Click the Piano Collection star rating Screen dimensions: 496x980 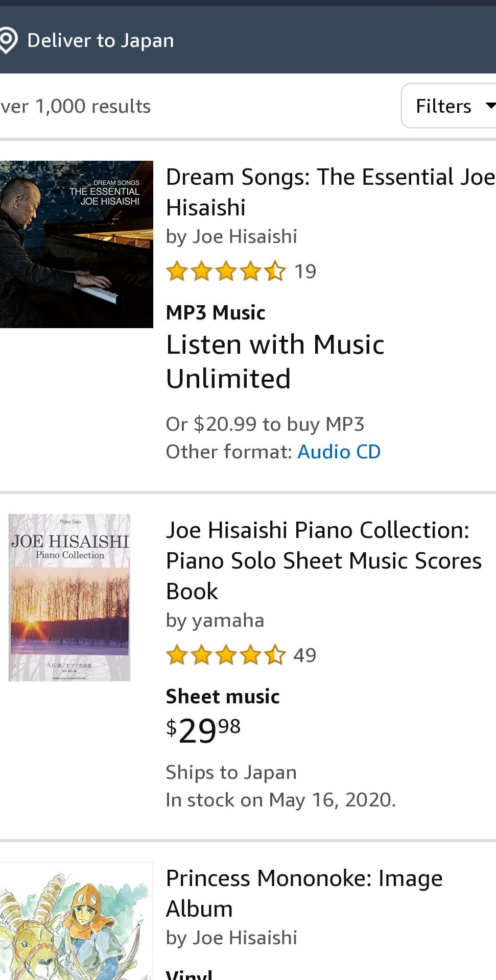[226, 655]
